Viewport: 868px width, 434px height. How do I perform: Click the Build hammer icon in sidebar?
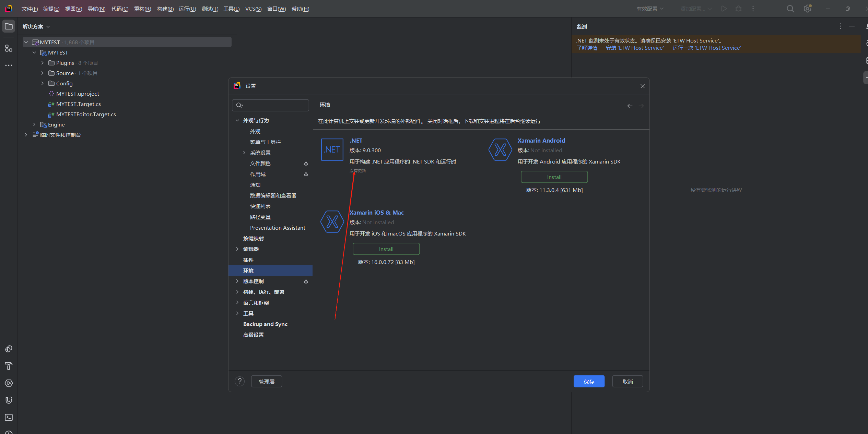click(x=9, y=366)
